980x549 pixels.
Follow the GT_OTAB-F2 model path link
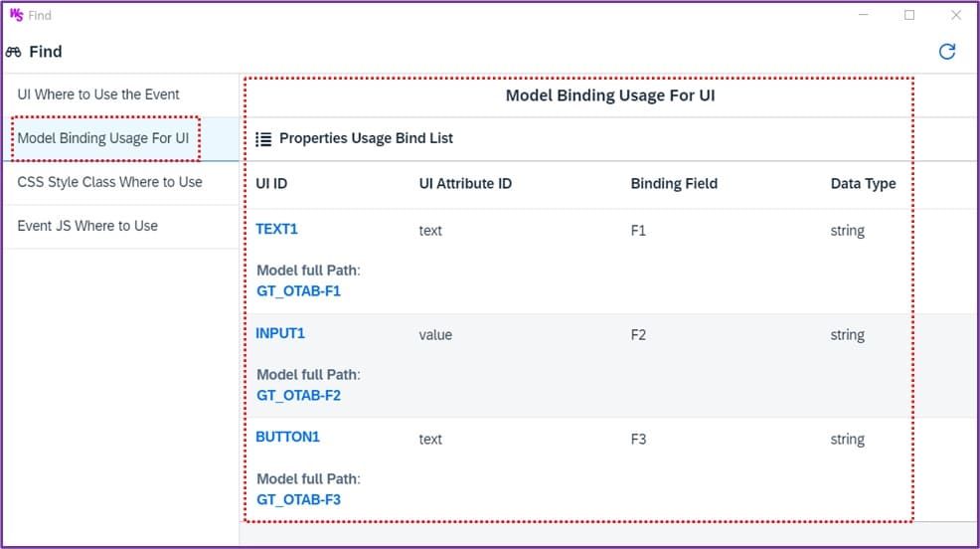coord(299,395)
